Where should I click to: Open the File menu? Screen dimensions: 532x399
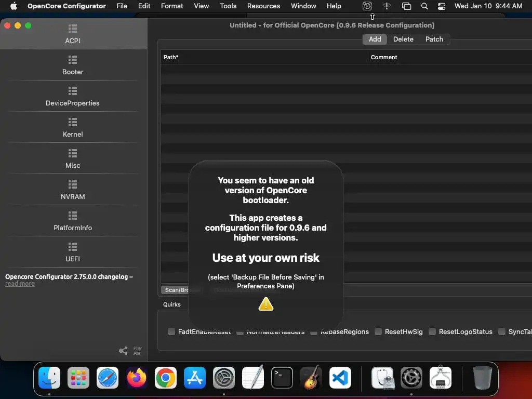(122, 6)
